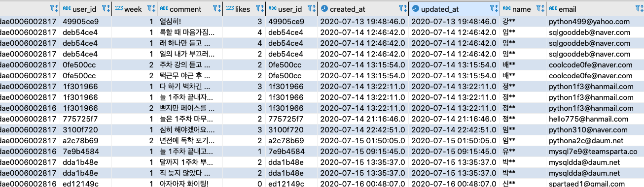Select comment cell '래 하나만 듣고 ...'
644x187 pixels.
tap(190, 43)
